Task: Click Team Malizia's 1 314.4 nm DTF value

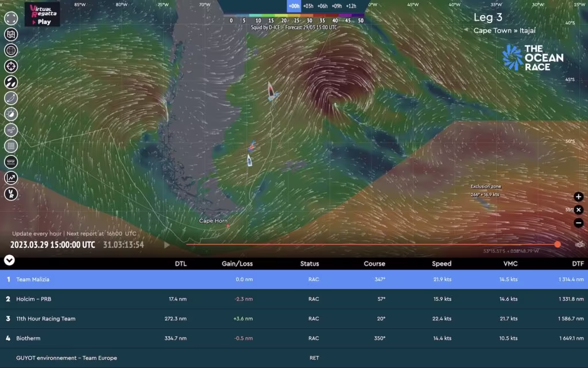Action: [571, 279]
